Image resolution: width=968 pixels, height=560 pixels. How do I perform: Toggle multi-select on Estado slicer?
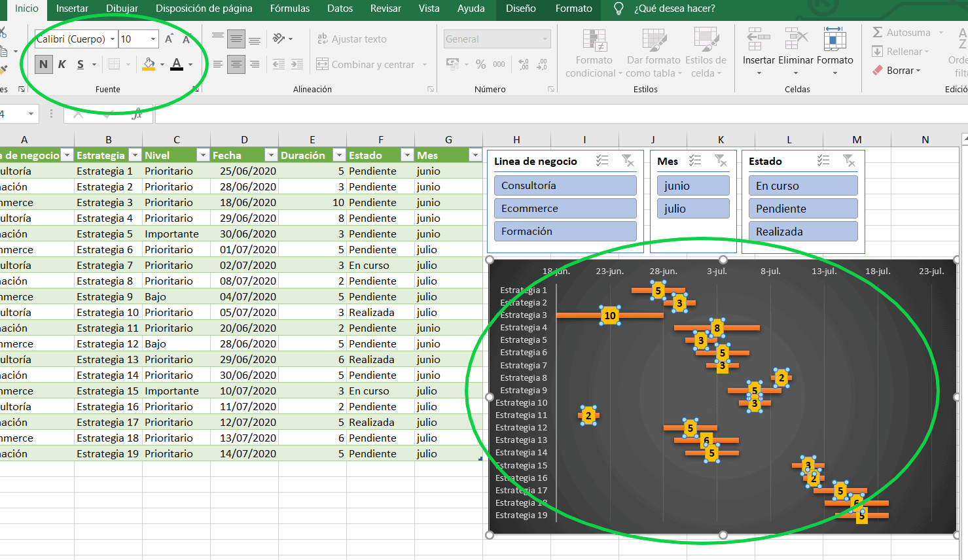(x=823, y=161)
